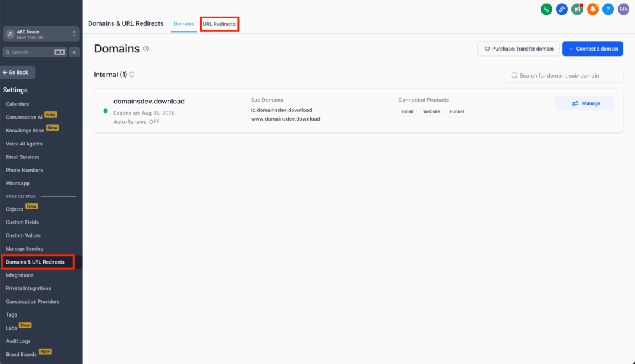Open the orange notifications bell

(x=592, y=9)
